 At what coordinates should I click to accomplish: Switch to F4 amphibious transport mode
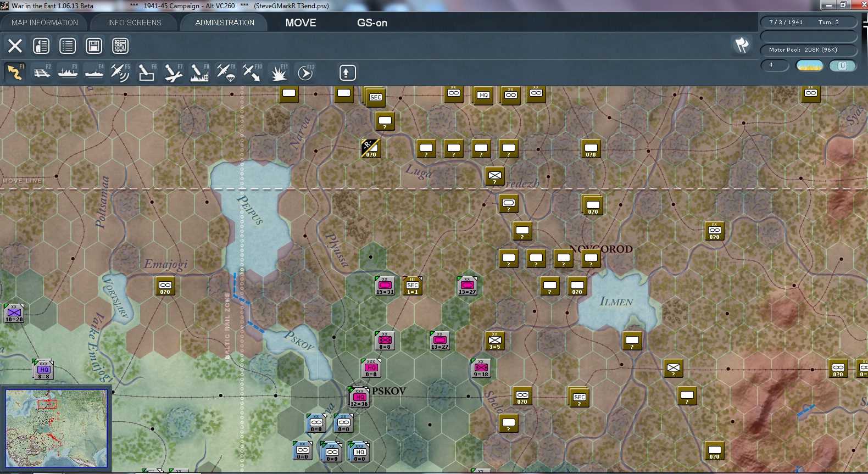pyautogui.click(x=94, y=73)
